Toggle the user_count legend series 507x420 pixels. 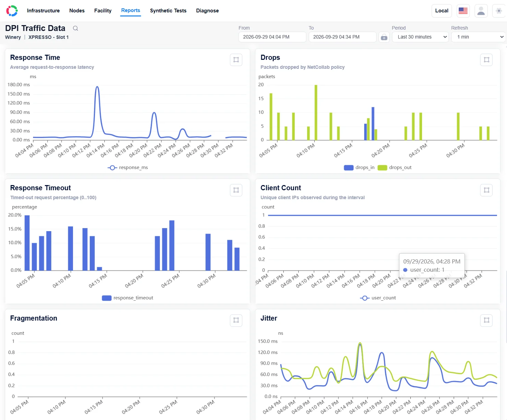pyautogui.click(x=378, y=298)
